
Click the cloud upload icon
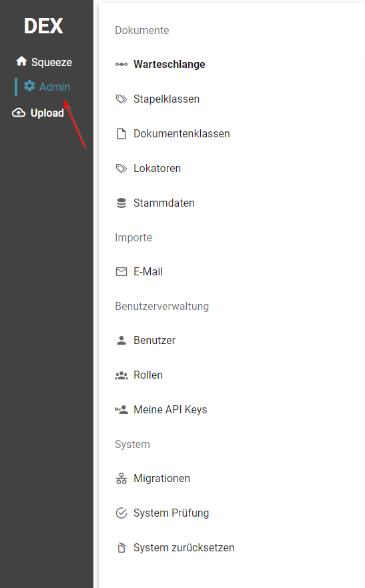point(19,113)
